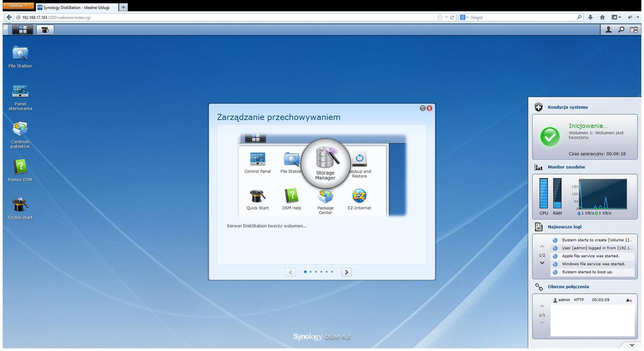Select log 'System started to boot up.'
Image resolution: width=644 pixels, height=351 pixels.
click(x=593, y=272)
